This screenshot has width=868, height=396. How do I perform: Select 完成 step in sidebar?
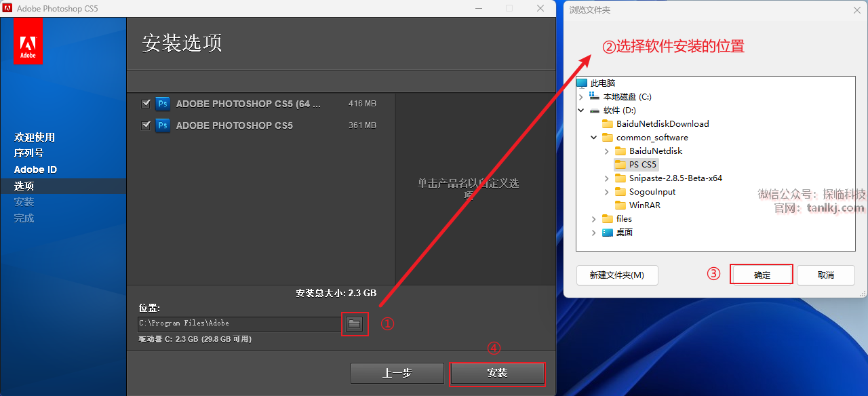[x=24, y=218]
